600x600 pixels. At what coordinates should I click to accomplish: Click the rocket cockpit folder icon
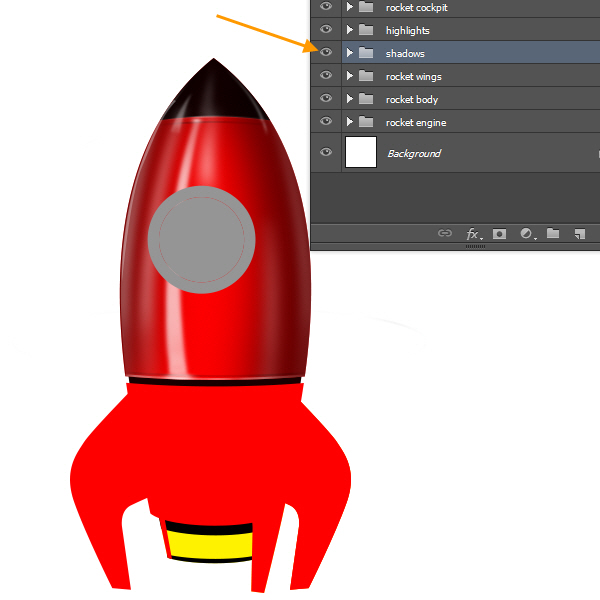coord(366,8)
